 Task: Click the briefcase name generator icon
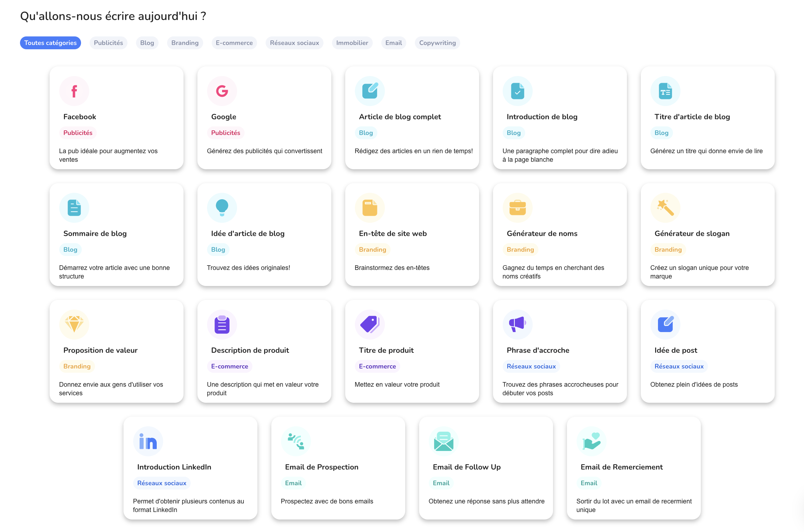pyautogui.click(x=518, y=207)
